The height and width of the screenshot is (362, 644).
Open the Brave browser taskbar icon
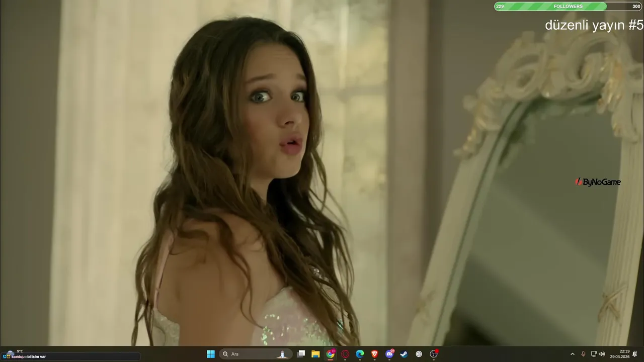click(x=374, y=354)
